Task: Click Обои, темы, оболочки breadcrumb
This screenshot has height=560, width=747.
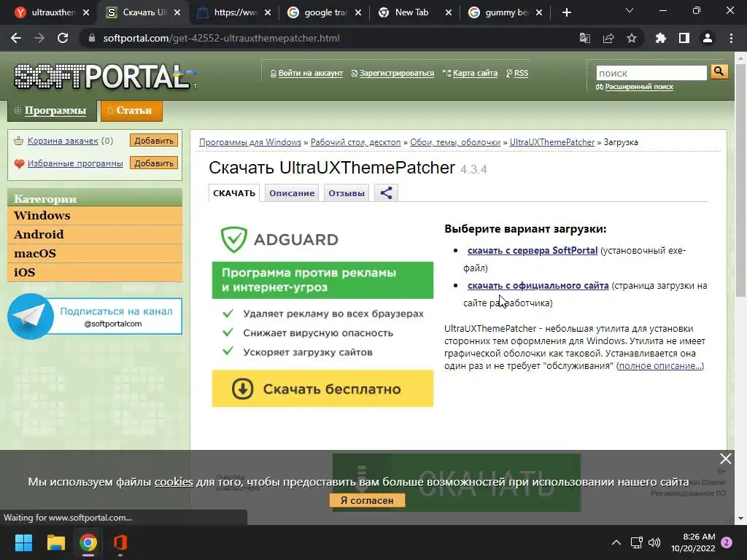Action: coord(455,142)
